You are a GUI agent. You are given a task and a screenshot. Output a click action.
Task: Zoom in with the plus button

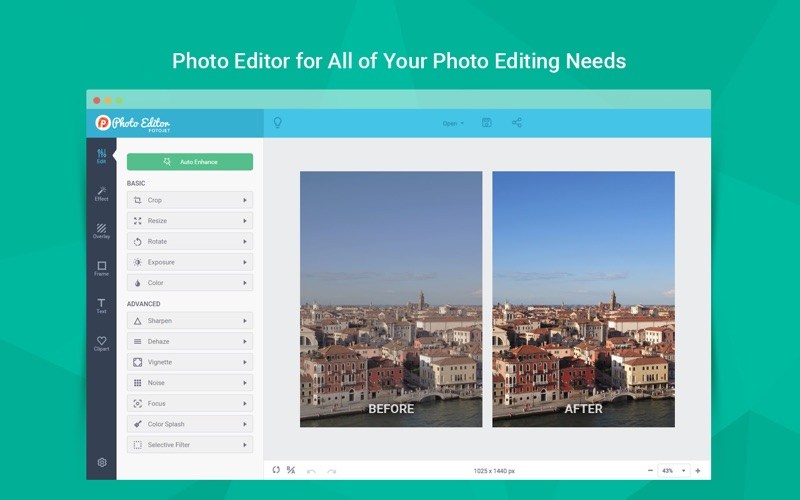697,470
